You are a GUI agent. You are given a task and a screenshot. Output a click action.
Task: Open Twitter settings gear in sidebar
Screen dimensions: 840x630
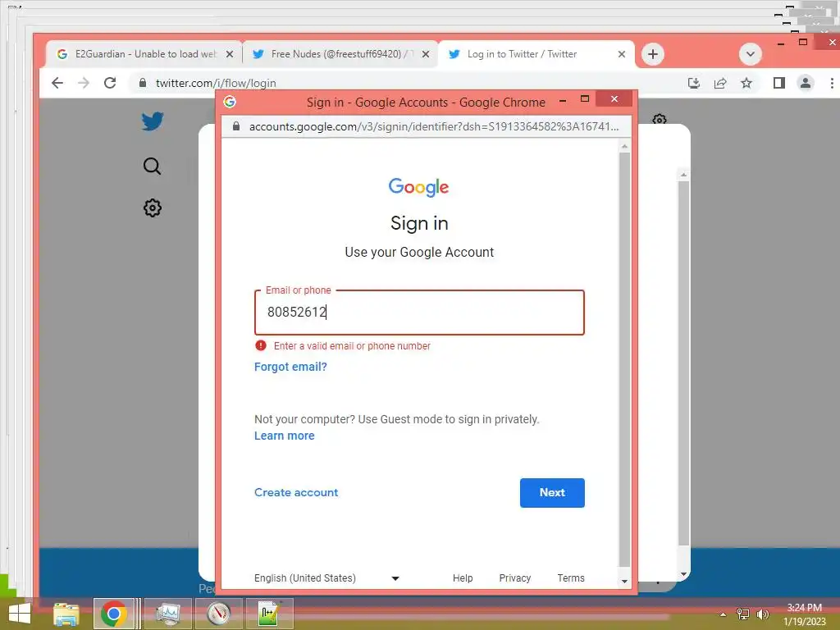coord(152,208)
